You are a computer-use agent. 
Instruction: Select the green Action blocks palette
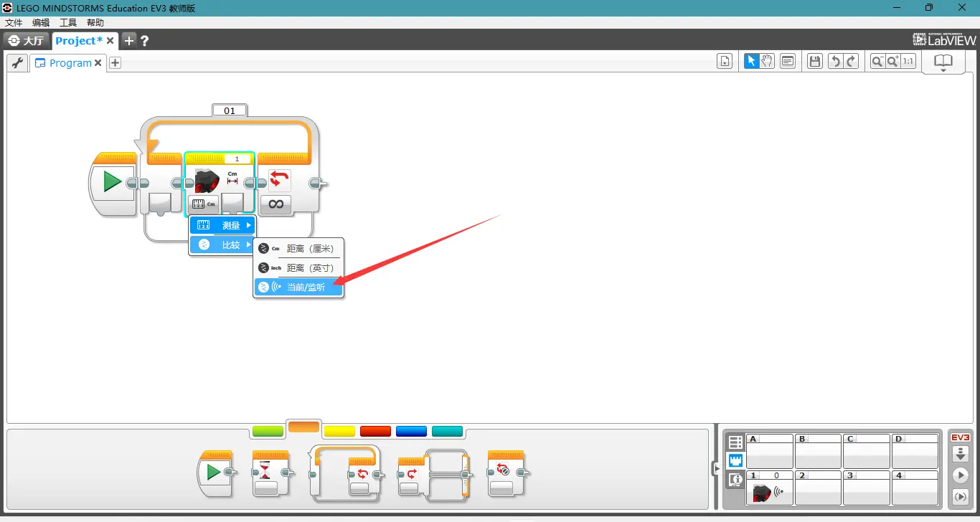tap(268, 431)
